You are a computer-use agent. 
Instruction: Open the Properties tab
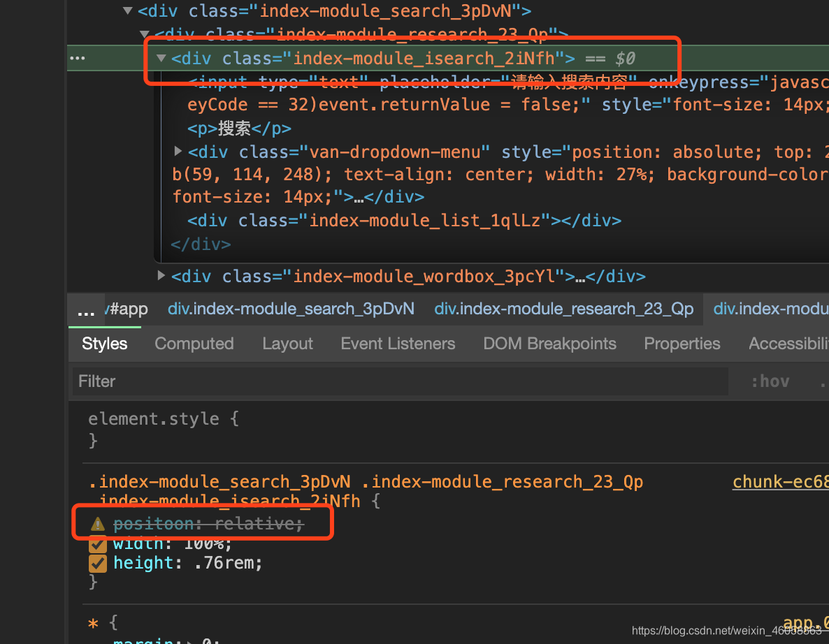[x=682, y=344]
